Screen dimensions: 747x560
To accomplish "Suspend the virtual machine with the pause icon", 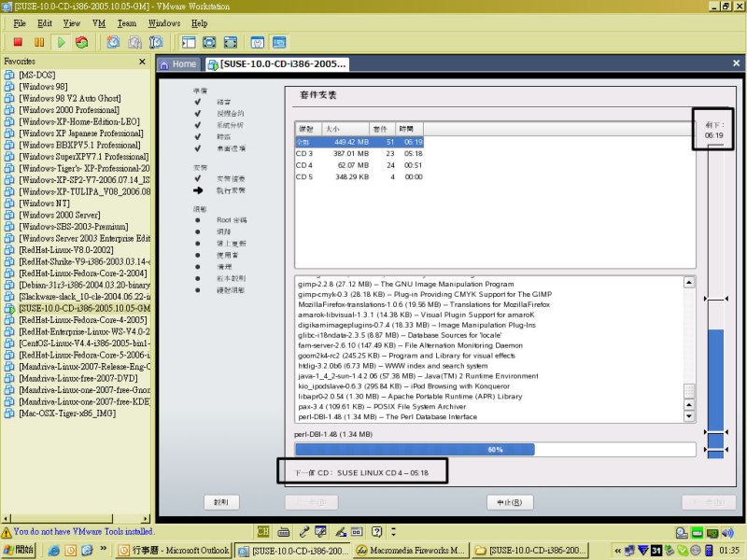I will [39, 42].
